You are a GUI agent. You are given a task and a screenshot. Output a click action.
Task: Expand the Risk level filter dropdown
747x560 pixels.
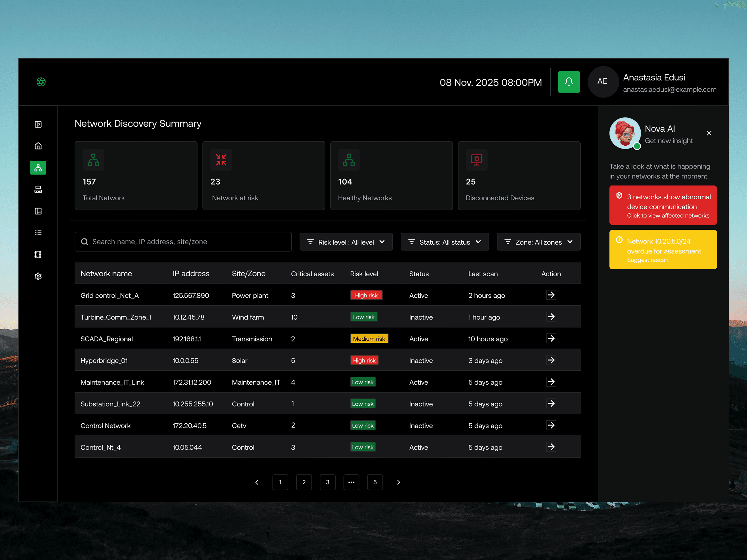tap(346, 242)
